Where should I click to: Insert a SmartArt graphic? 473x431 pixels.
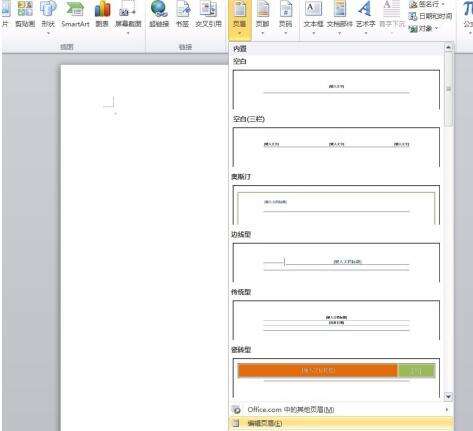pyautogui.click(x=76, y=15)
